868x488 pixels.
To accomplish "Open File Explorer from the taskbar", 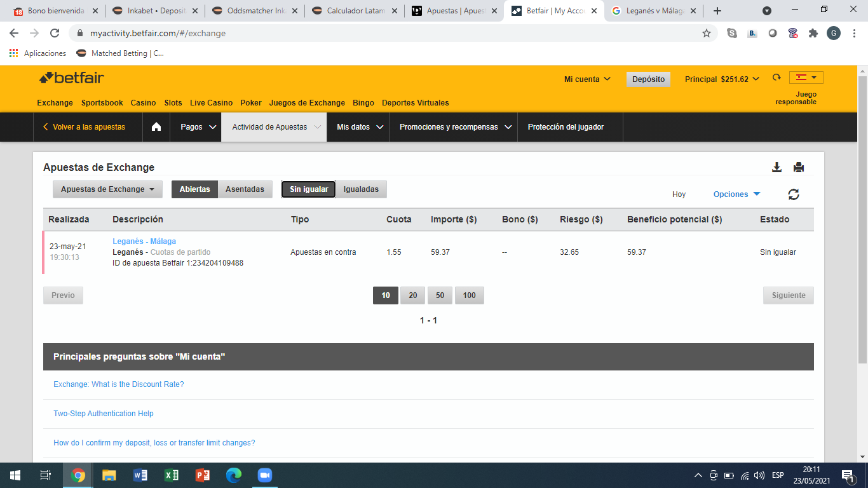I will pyautogui.click(x=109, y=475).
